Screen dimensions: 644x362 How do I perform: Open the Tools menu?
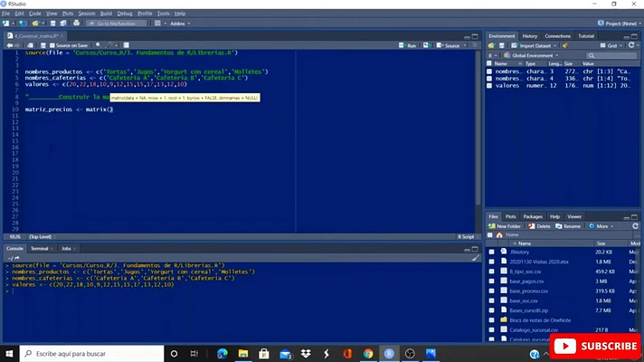point(163,14)
